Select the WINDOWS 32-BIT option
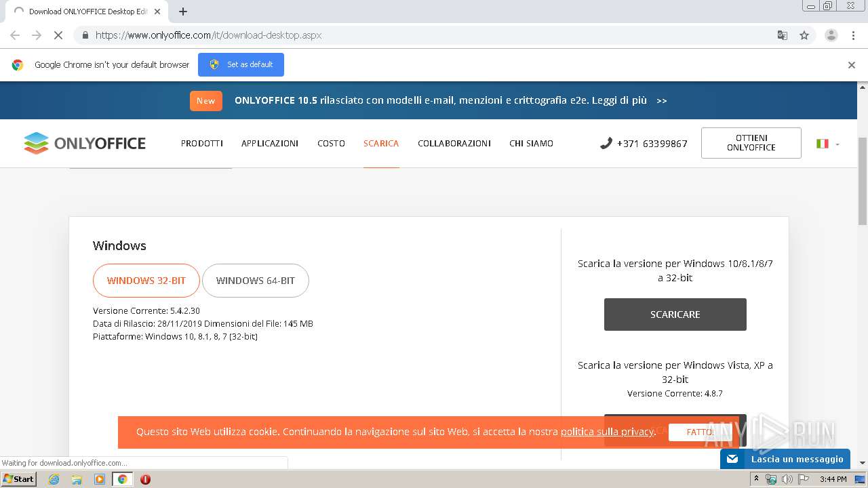This screenshot has height=488, width=868. [146, 281]
